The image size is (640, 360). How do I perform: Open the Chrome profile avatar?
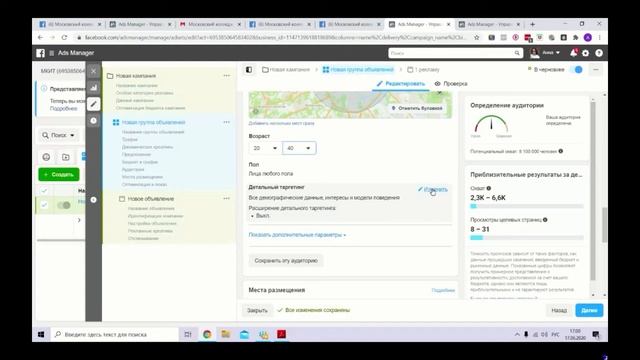[x=587, y=38]
